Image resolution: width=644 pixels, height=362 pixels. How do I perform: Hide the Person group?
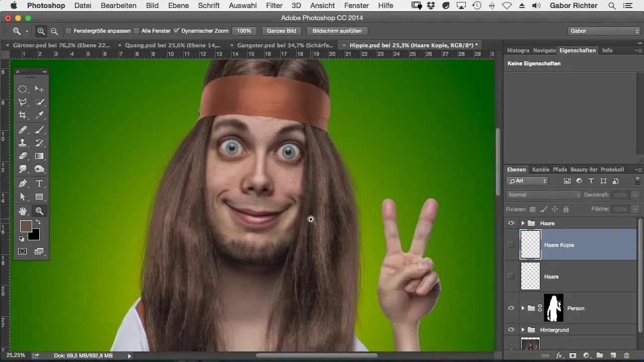[511, 308]
